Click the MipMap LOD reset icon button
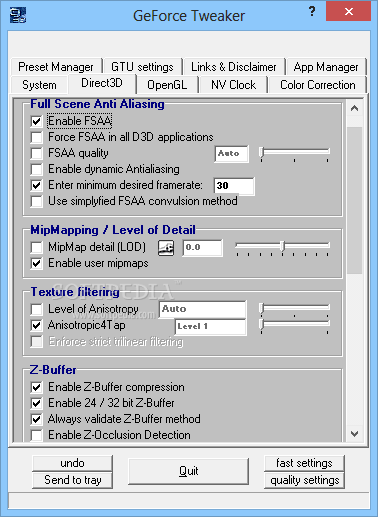 (166, 248)
